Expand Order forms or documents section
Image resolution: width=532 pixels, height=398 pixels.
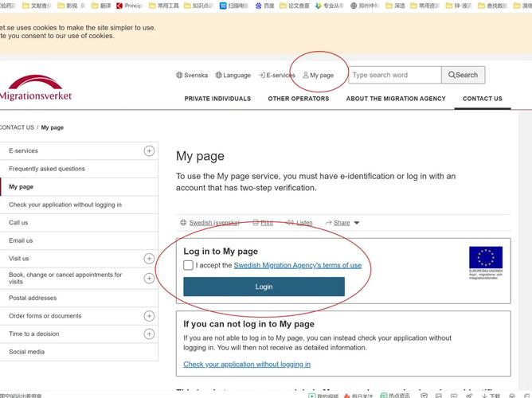pyautogui.click(x=149, y=316)
